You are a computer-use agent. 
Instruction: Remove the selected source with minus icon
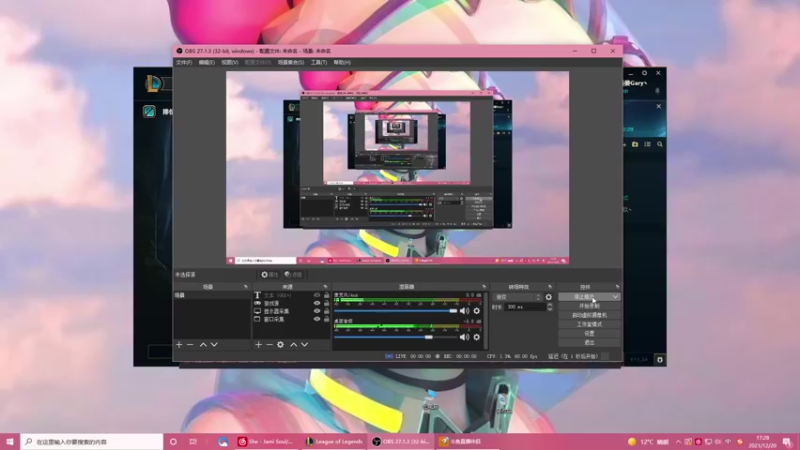(x=269, y=345)
